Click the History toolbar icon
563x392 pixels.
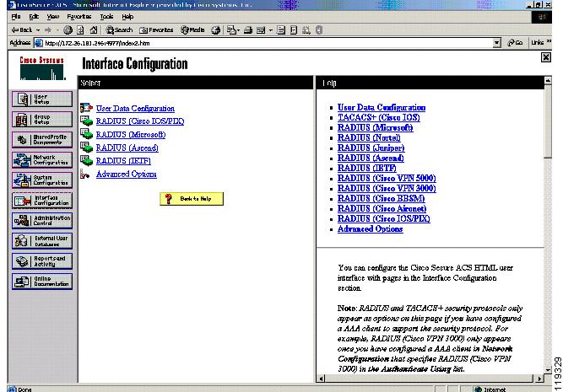coord(215,30)
